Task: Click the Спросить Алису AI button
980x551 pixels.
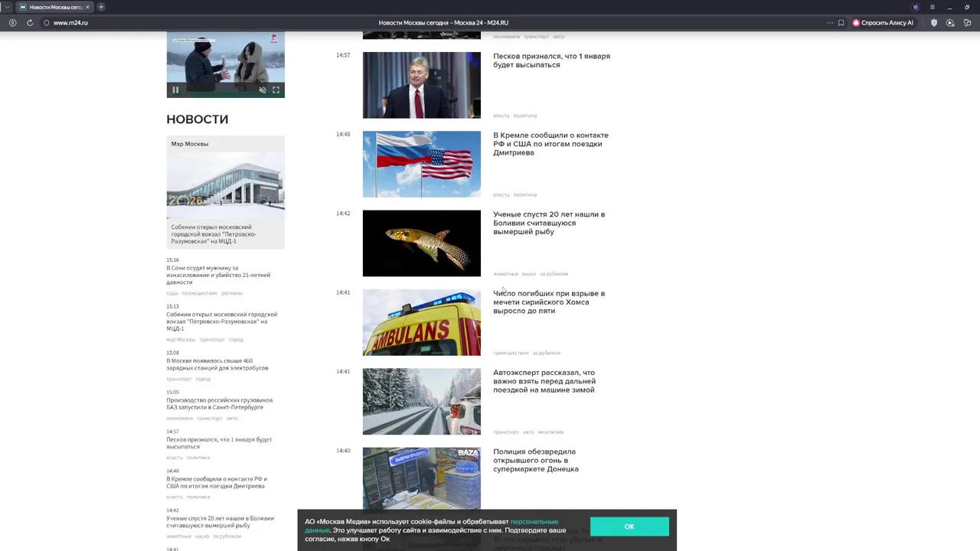Action: point(883,23)
